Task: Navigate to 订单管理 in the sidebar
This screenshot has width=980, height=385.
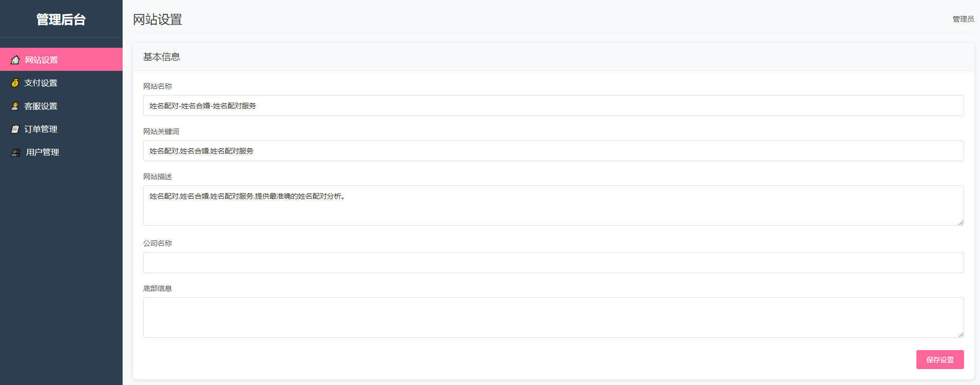Action: [41, 129]
